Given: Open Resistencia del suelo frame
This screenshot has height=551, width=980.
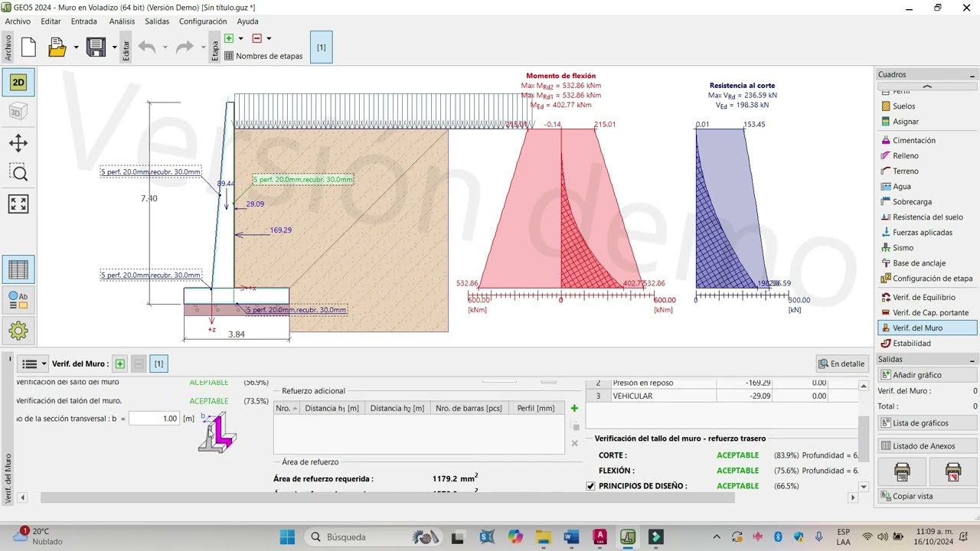Looking at the screenshot, I should coord(926,217).
